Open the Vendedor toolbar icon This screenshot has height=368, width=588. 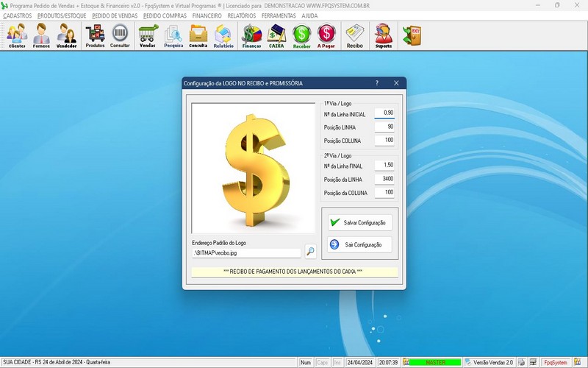(67, 35)
